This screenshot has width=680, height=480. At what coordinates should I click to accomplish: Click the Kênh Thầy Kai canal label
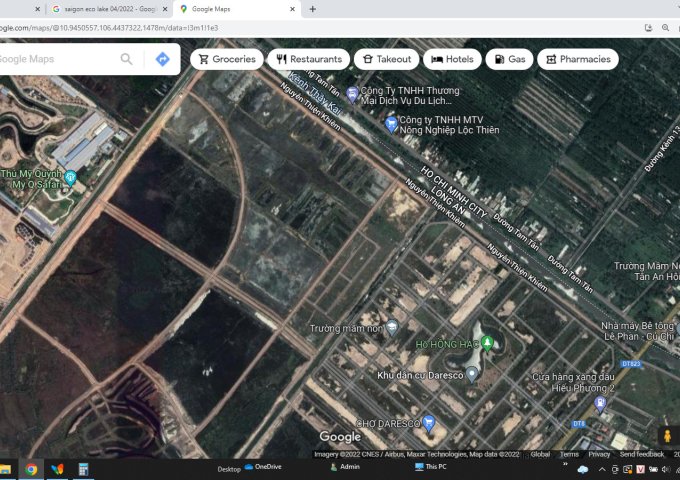315,94
